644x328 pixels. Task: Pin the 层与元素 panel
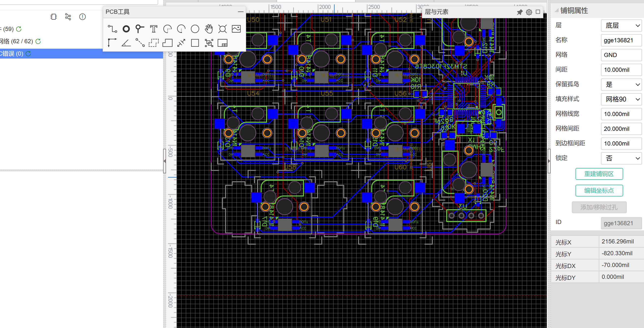(519, 12)
